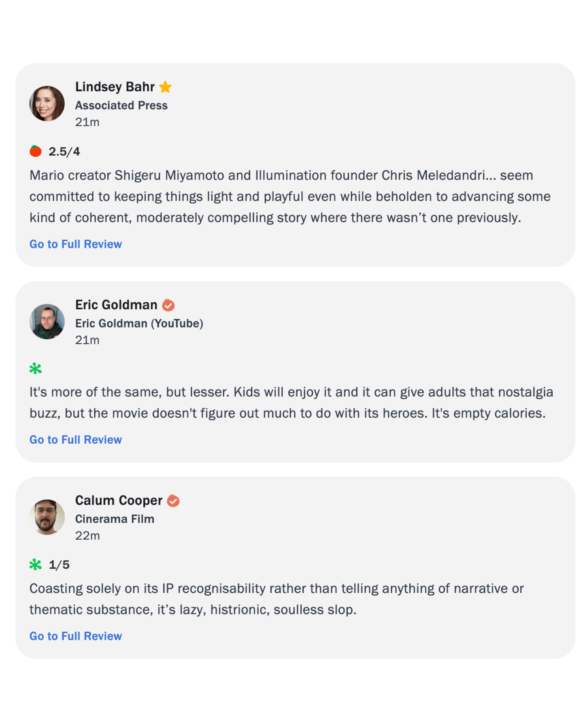Image resolution: width=583 pixels, height=728 pixels.
Task: Open the Eric Goldman (YouTube) publication link
Action: tap(139, 324)
